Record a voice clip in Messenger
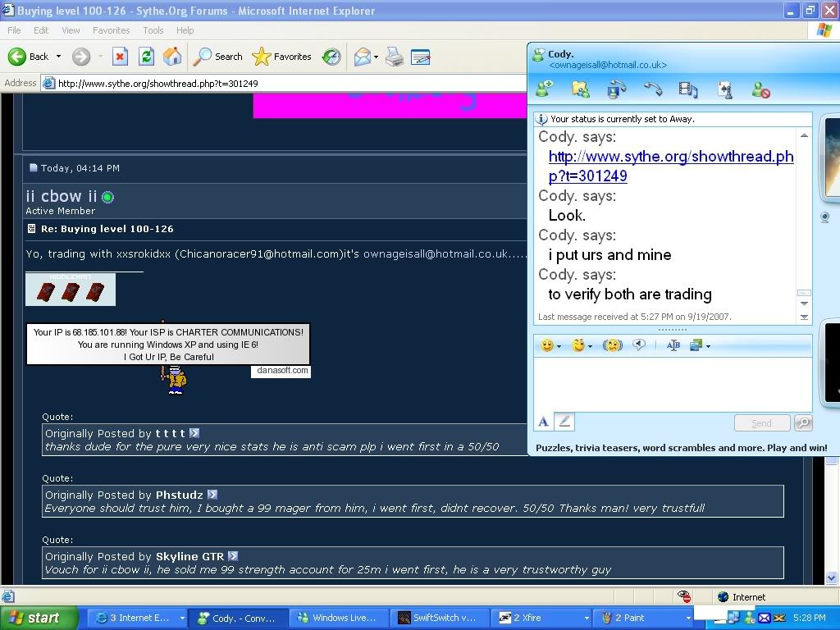 pyautogui.click(x=638, y=345)
